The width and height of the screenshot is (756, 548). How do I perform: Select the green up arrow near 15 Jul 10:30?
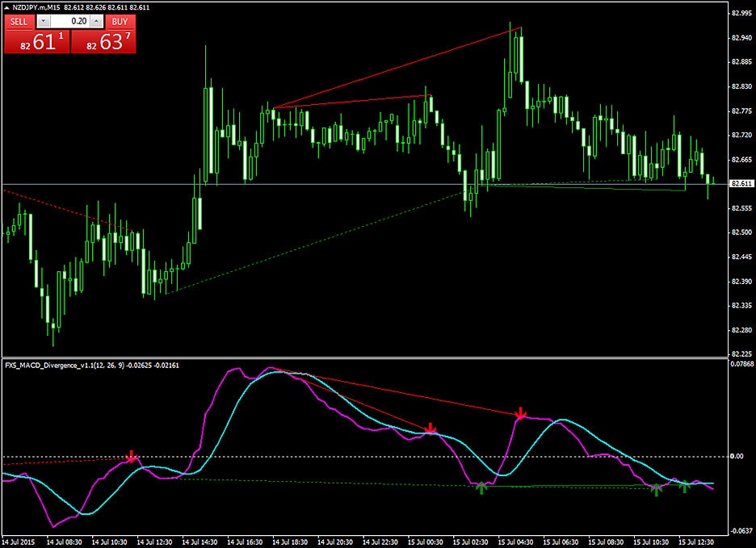pos(656,490)
